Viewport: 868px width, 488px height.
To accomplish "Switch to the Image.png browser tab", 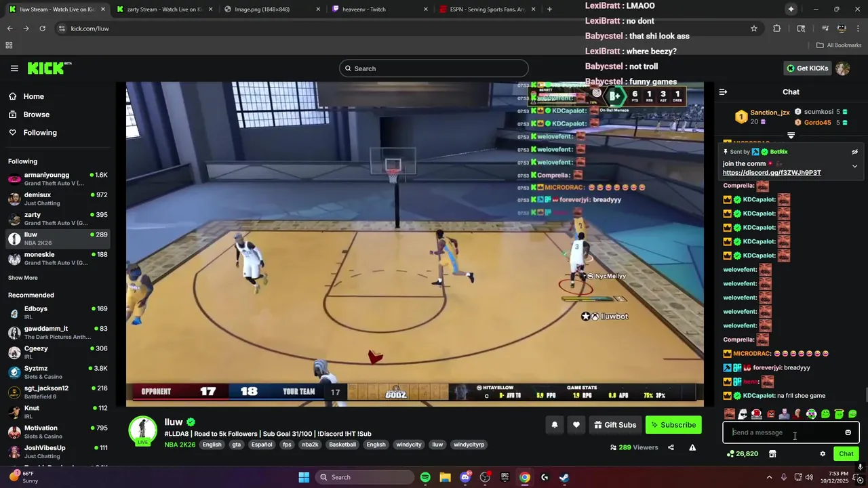I will [x=271, y=9].
